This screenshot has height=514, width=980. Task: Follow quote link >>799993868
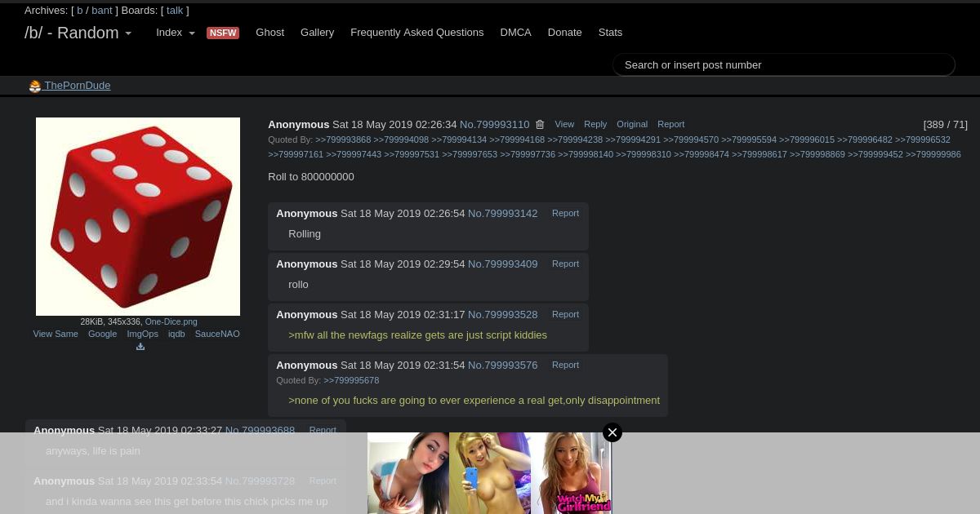pyautogui.click(x=343, y=140)
